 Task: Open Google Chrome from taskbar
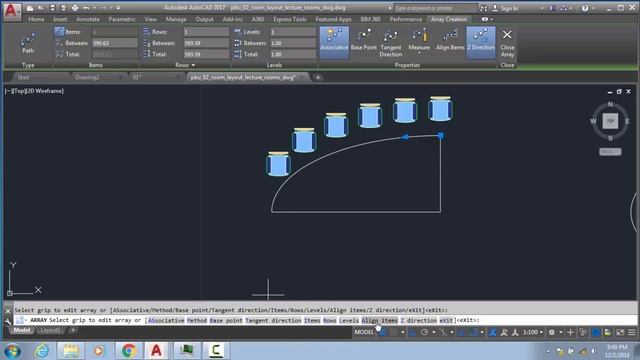(x=129, y=351)
